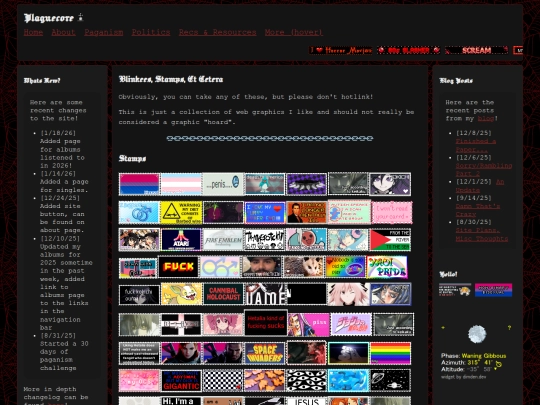Viewport: 540px width, 405px height.
Task: Click the JoJo logo stamp
Action: [x=351, y=324]
